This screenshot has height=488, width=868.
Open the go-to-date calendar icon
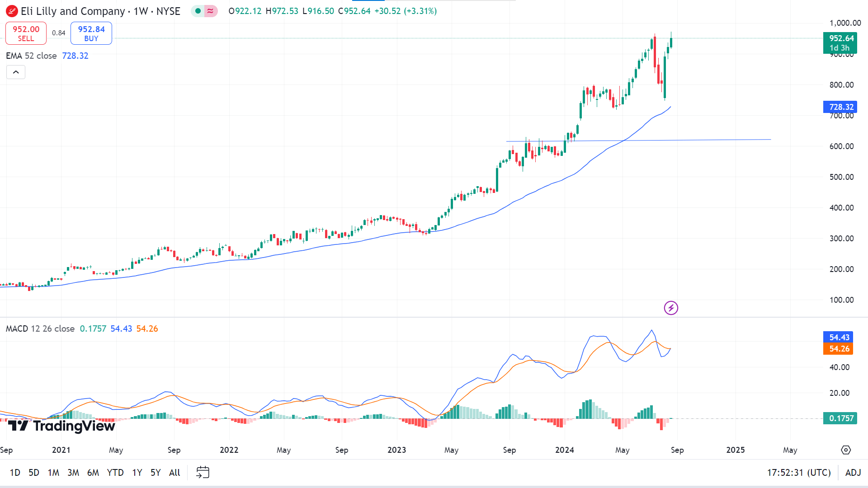point(203,472)
